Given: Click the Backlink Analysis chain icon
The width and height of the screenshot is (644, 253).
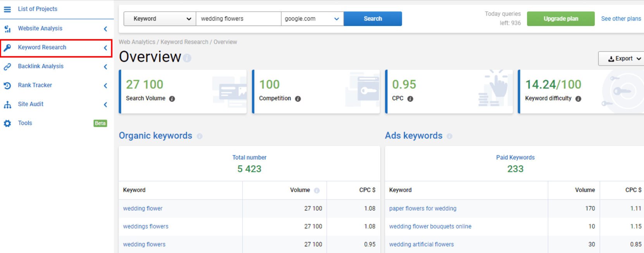Looking at the screenshot, I should [7, 67].
